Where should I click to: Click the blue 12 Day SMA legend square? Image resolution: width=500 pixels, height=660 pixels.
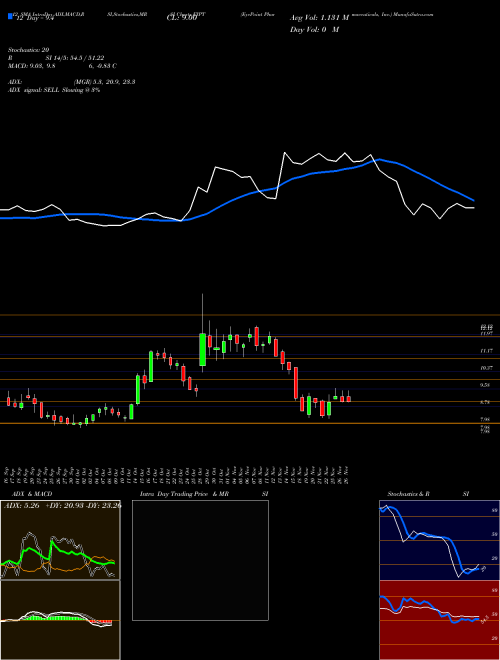10,16
